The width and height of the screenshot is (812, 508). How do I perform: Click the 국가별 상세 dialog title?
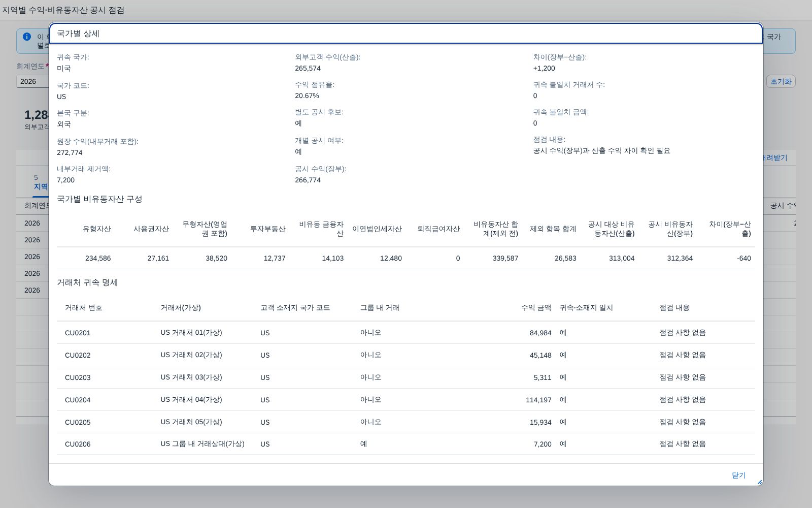click(x=78, y=34)
